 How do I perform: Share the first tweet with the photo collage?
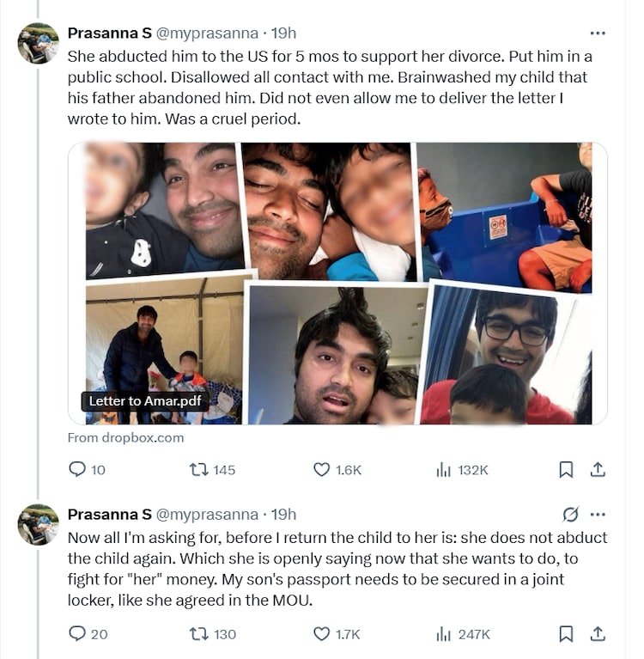(598, 470)
